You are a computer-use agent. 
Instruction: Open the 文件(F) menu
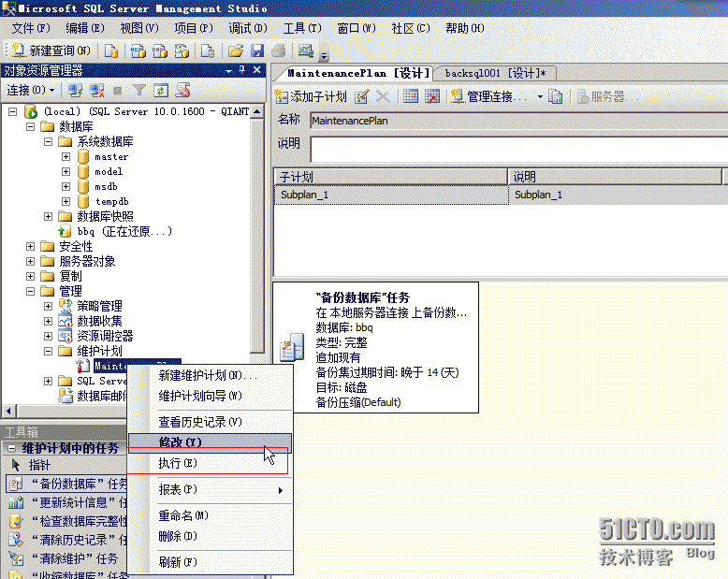coord(31,28)
